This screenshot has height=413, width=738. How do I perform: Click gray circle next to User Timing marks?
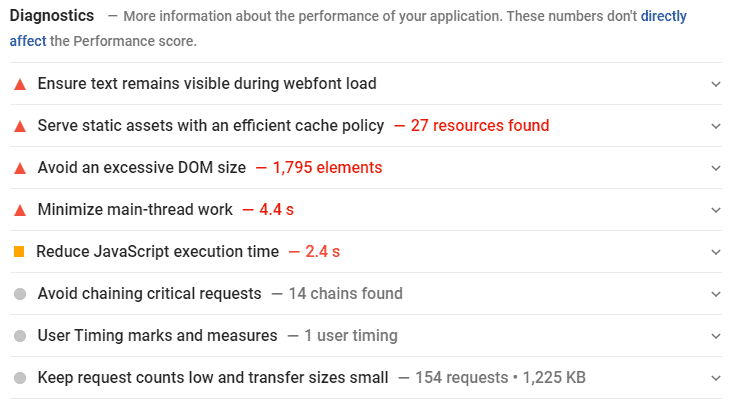[20, 336]
